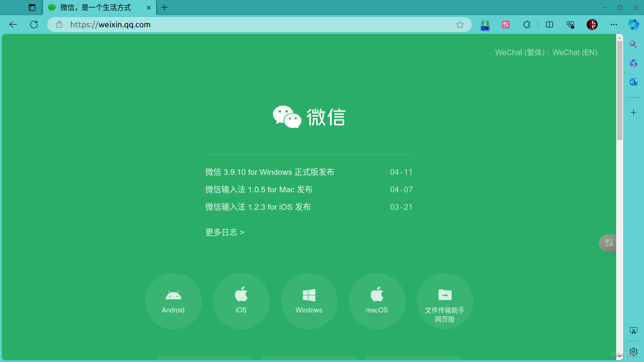Open Extensions puzzle-piece menu
The image size is (644, 362).
click(527, 25)
